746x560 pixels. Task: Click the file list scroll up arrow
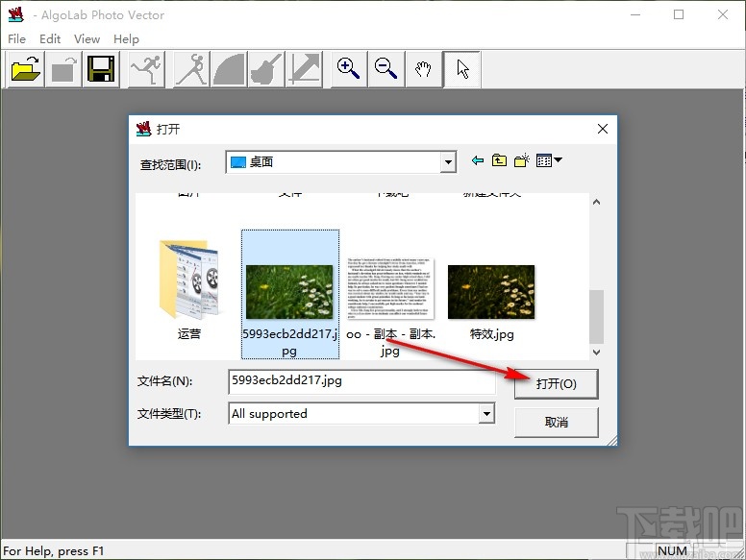click(596, 202)
